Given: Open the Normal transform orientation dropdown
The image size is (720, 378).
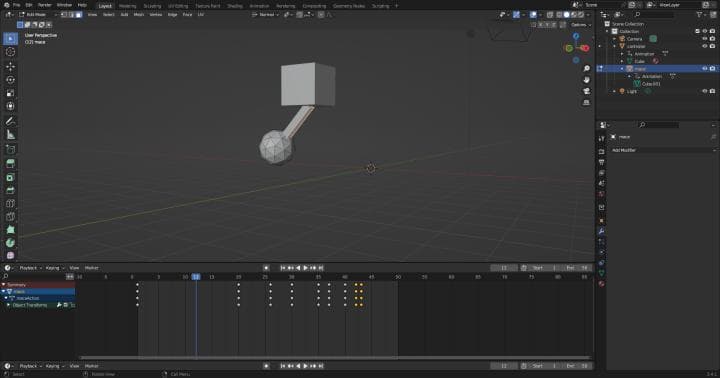Looking at the screenshot, I should tap(265, 15).
